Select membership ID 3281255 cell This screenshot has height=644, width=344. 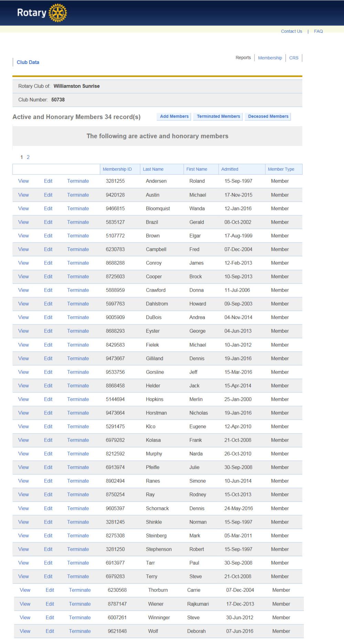[115, 181]
